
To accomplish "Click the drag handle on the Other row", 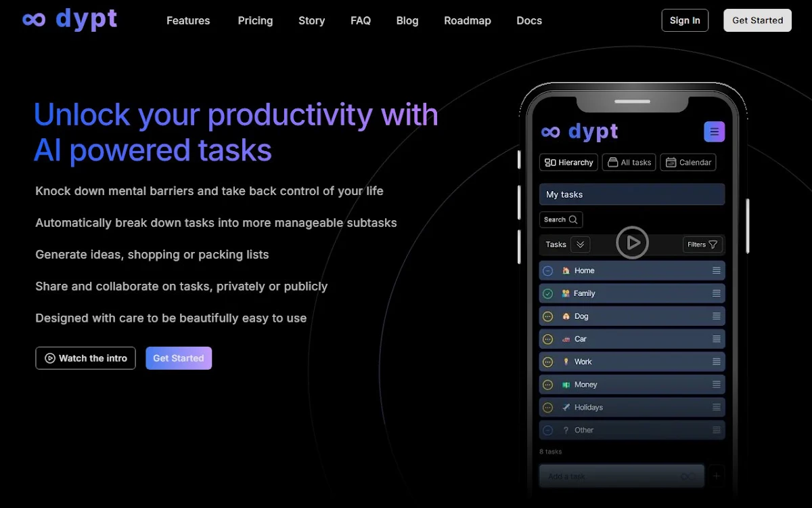I will [x=717, y=430].
